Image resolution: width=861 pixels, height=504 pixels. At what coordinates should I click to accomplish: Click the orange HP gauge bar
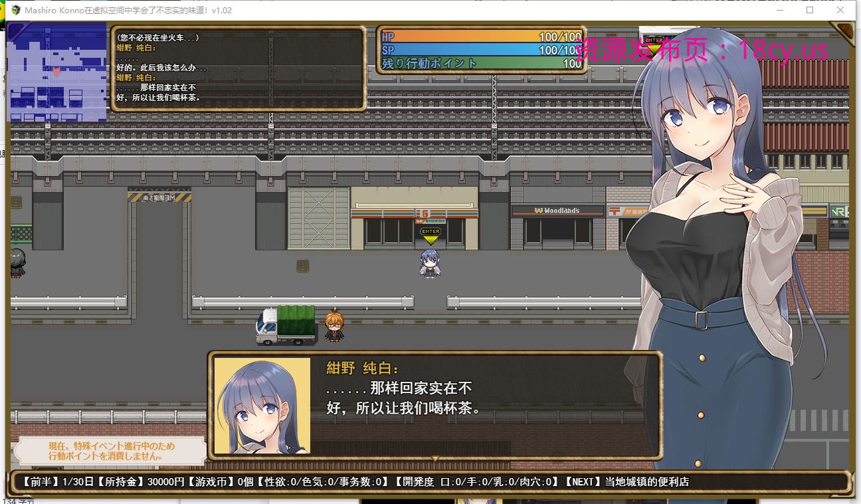tap(482, 37)
